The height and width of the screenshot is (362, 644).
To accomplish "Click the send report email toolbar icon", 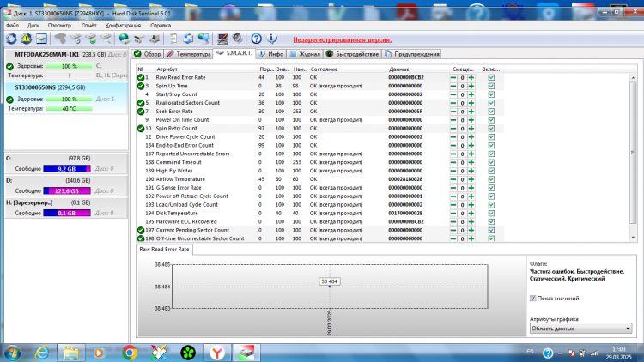I will pyautogui.click(x=139, y=39).
